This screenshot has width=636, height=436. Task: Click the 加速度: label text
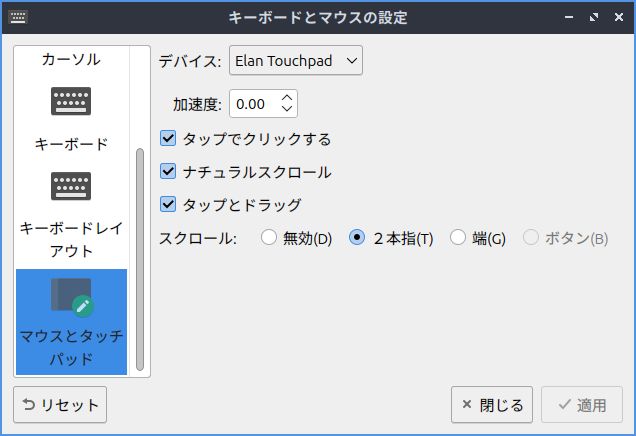(x=197, y=105)
